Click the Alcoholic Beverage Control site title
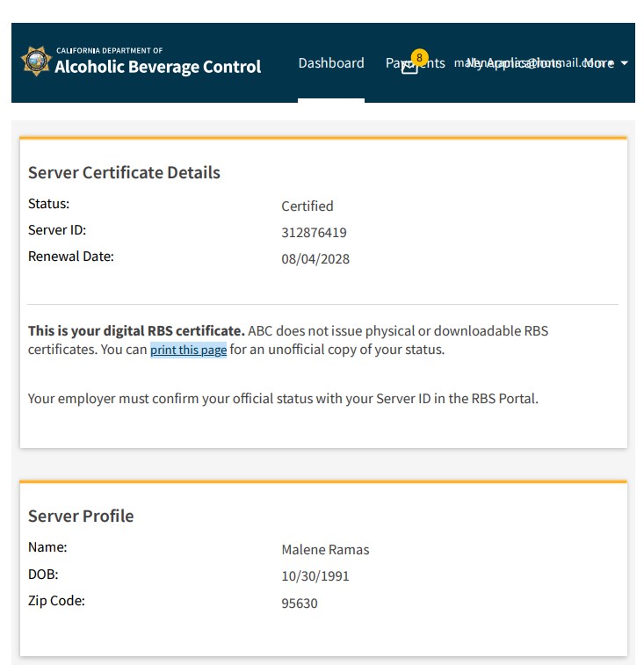 point(157,67)
